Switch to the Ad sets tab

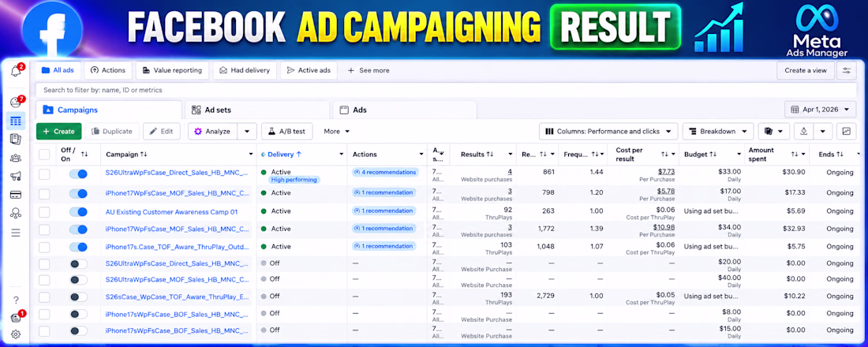[x=257, y=110]
